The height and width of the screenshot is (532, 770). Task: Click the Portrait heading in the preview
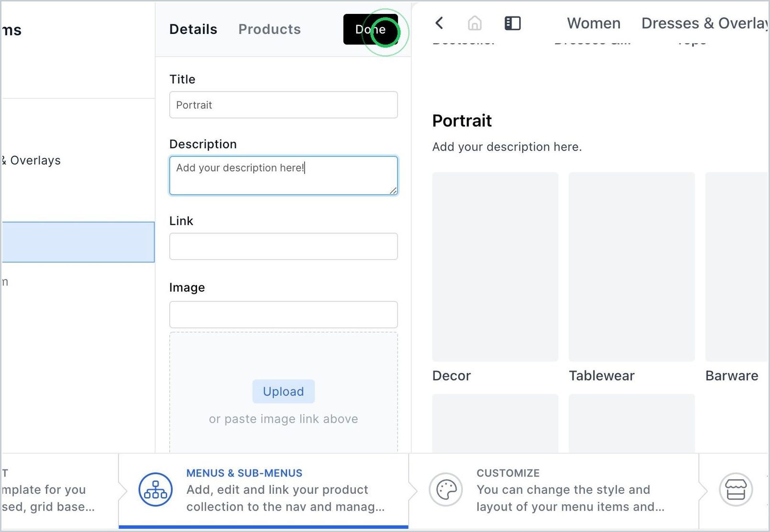(462, 121)
